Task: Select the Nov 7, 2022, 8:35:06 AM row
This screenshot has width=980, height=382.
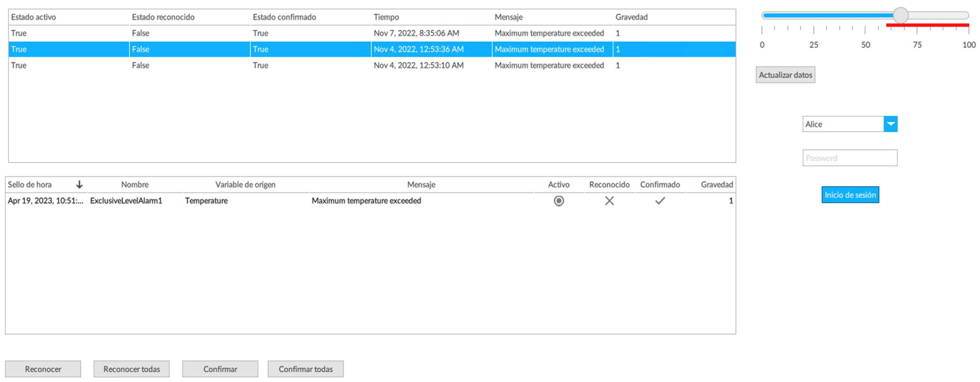Action: click(372, 33)
